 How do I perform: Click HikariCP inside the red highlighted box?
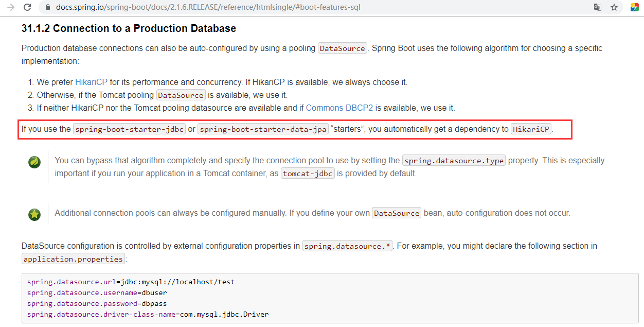531,129
